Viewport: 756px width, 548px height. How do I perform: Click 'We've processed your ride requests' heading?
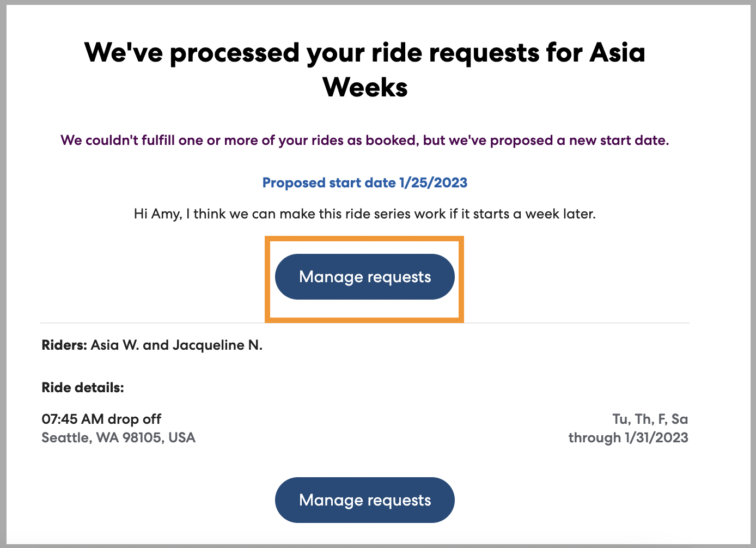point(305,53)
